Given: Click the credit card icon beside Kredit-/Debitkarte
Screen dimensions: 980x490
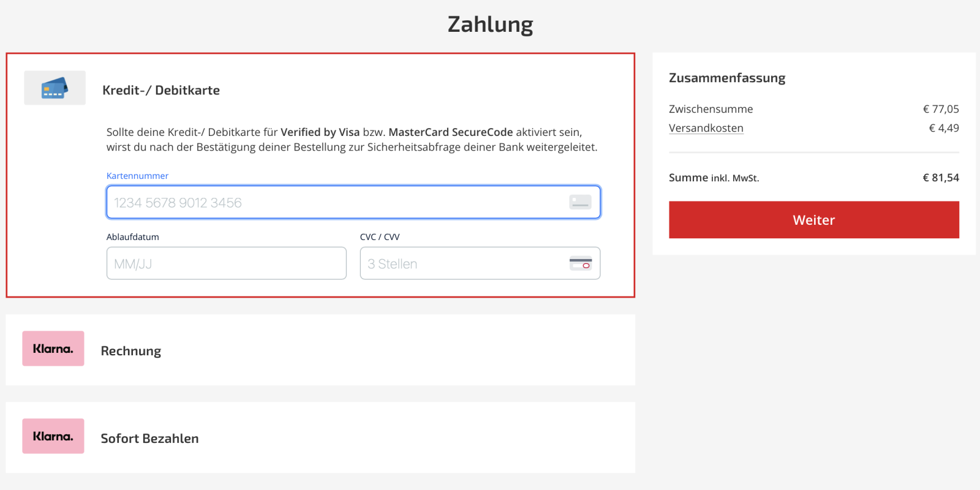Looking at the screenshot, I should (55, 88).
